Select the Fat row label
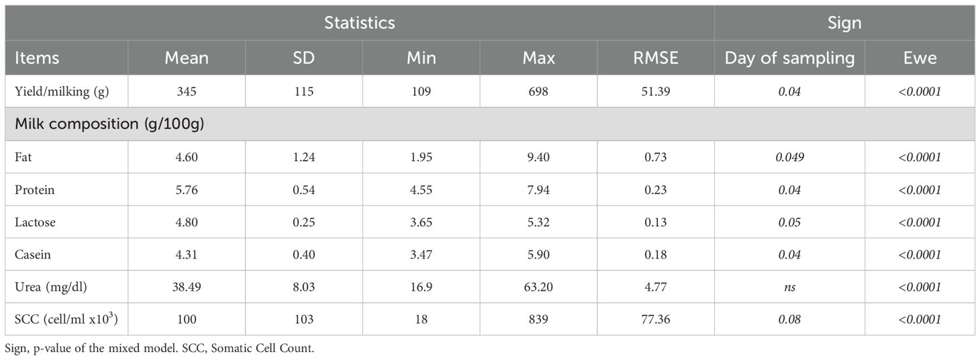The image size is (980, 360). point(22,157)
